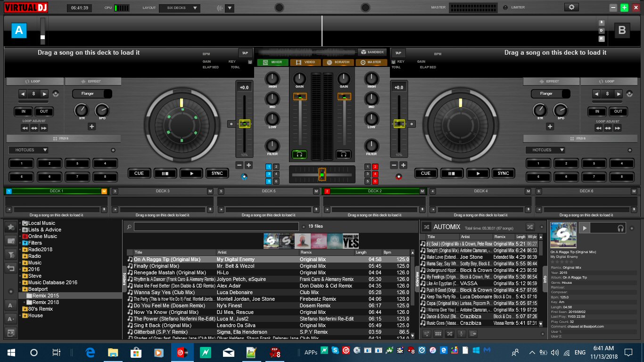Click the back arrow sidebar icon

coord(10,268)
